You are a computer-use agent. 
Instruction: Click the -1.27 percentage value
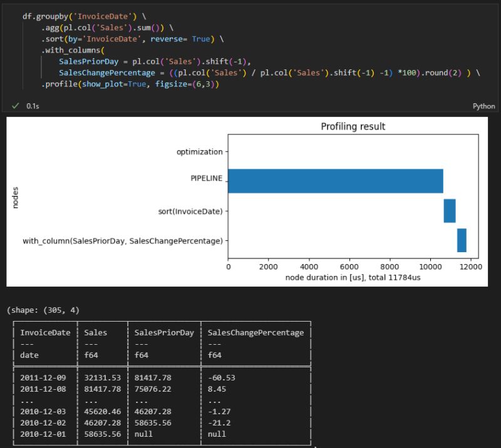click(219, 412)
